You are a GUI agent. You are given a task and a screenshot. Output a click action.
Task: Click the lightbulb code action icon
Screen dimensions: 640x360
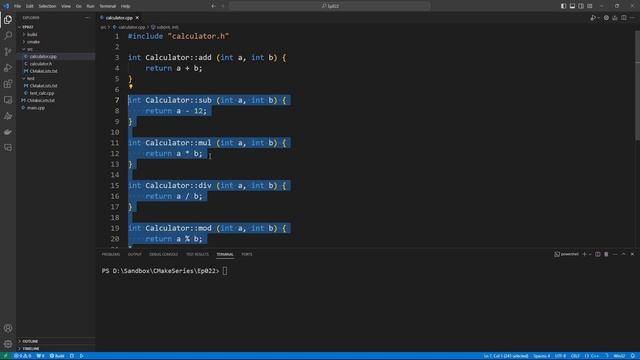coord(131,87)
